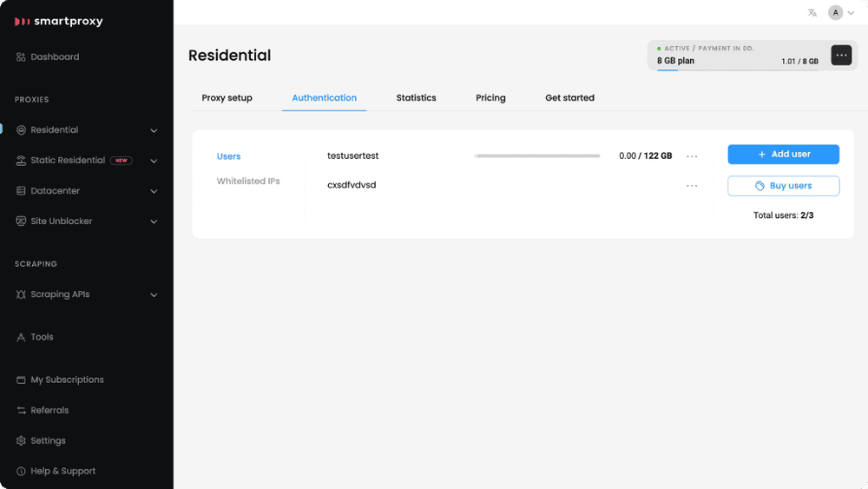Switch to the Statistics tab
This screenshot has height=489, width=868.
coord(416,98)
